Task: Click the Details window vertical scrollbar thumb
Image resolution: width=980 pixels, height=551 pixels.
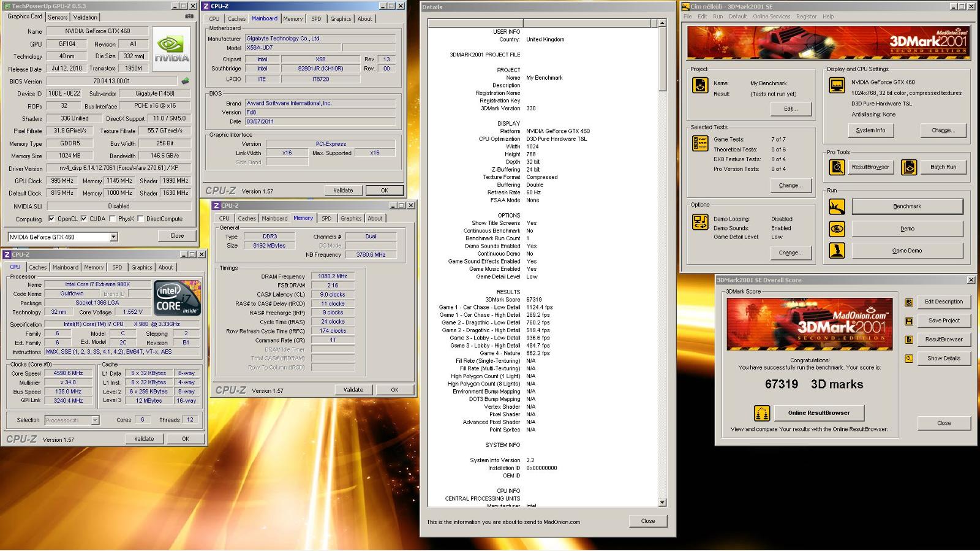Action: (x=662, y=59)
